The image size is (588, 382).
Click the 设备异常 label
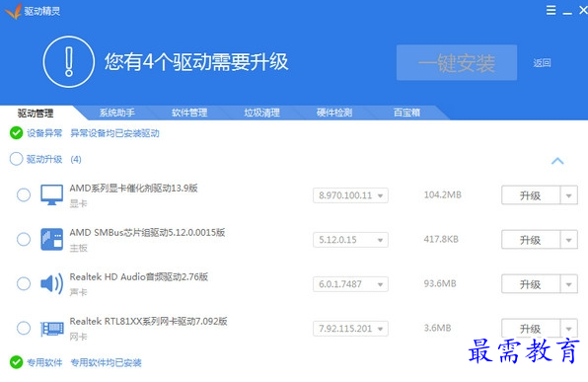44,133
